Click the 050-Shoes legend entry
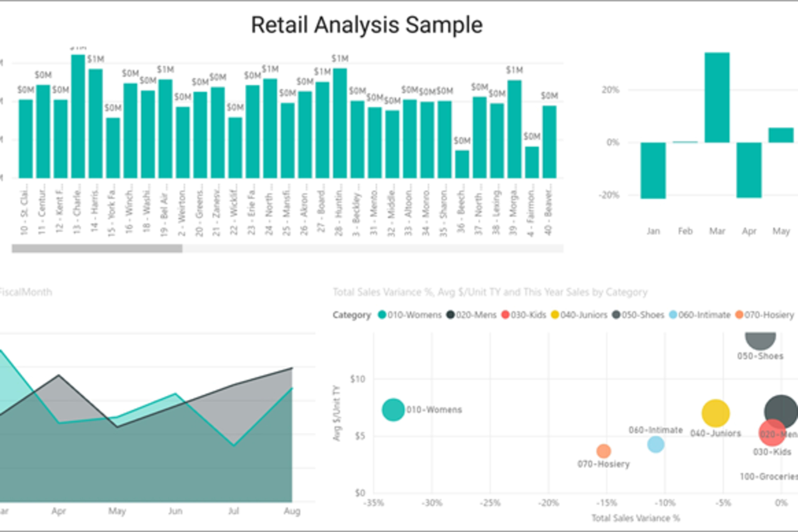Viewport: 798px width, 532px height. 638,315
